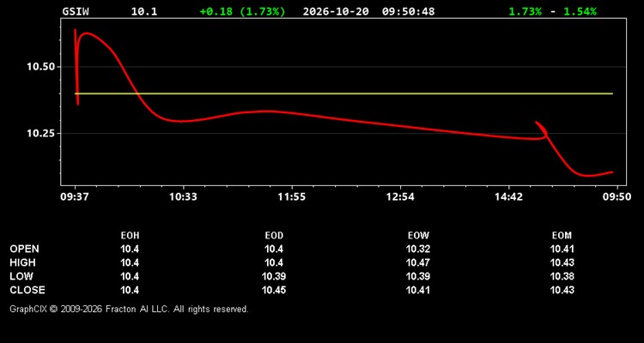Select the EOM HIGH value 10.43
Screen dimensions: 644x343
(562, 262)
